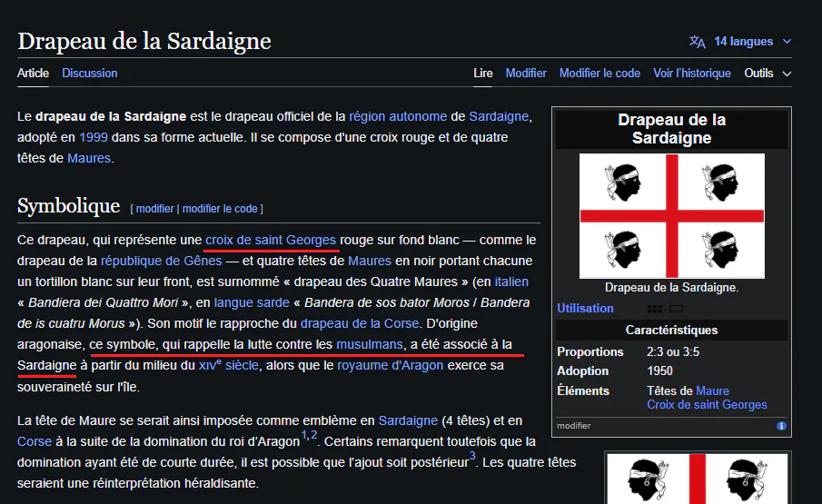Follow the royaume d'Aragon link

coord(390,365)
